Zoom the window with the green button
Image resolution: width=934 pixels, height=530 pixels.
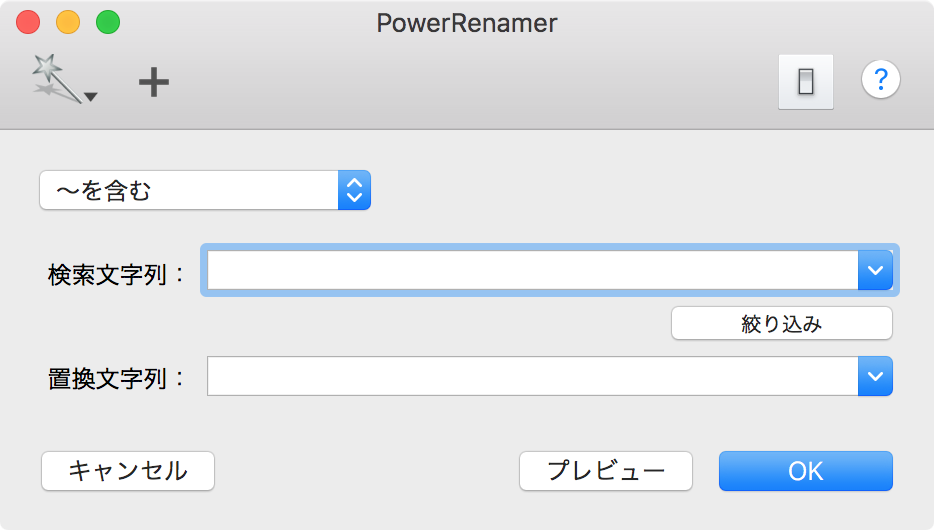[x=107, y=22]
